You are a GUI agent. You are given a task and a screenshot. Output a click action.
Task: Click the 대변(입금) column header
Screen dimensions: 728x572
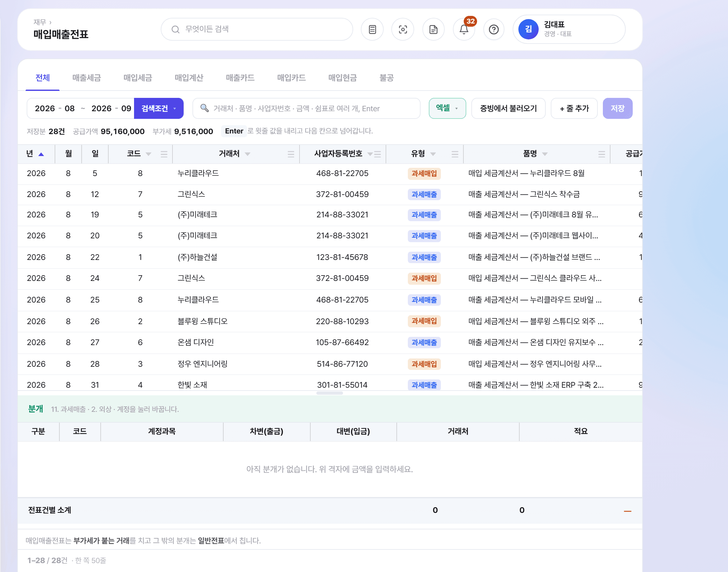click(x=353, y=431)
